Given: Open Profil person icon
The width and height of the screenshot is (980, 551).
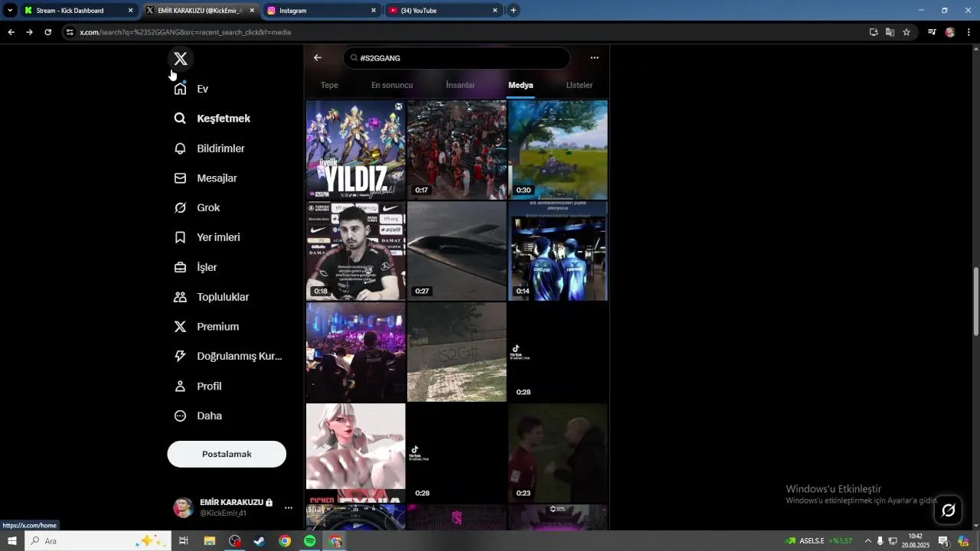Looking at the screenshot, I should (x=180, y=386).
